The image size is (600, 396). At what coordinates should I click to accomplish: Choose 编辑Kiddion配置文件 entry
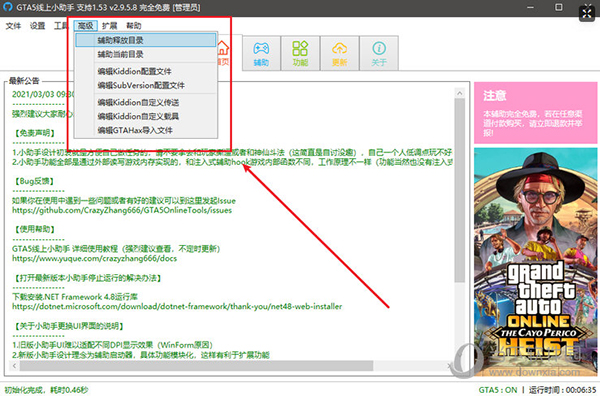point(146,71)
